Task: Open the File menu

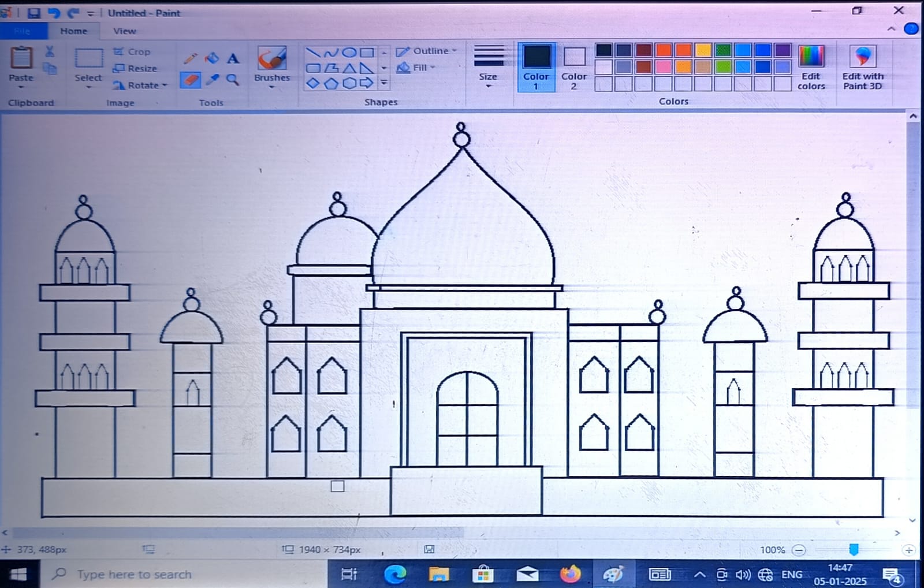Action: pyautogui.click(x=22, y=31)
